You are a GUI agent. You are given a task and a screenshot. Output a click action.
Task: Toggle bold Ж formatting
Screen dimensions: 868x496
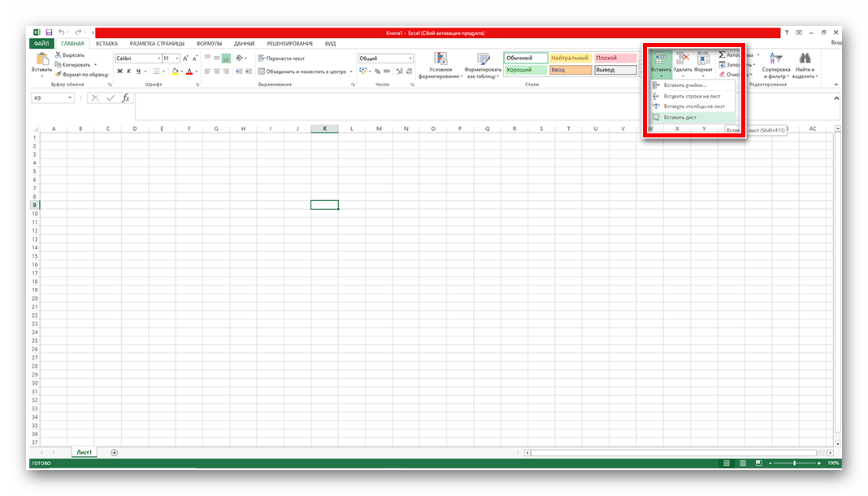pyautogui.click(x=119, y=72)
